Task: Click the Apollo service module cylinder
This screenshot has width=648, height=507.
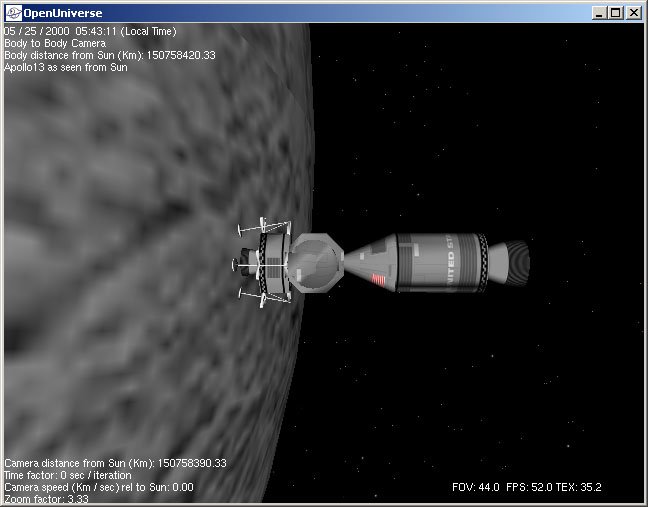Action: coord(441,262)
